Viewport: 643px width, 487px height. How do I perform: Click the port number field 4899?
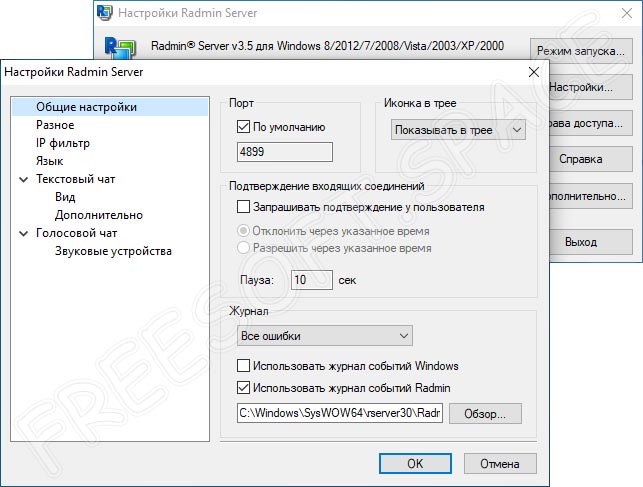pyautogui.click(x=285, y=152)
